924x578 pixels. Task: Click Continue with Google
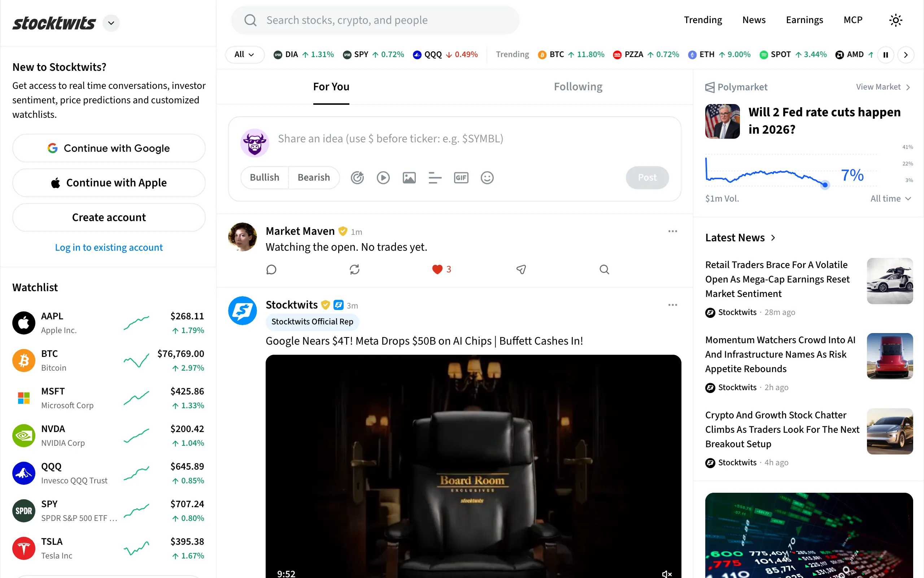tap(109, 148)
